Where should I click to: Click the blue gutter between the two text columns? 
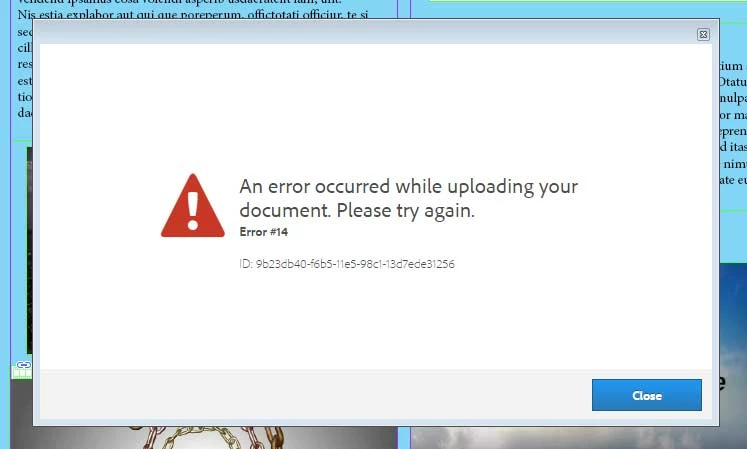pyautogui.click(x=404, y=10)
